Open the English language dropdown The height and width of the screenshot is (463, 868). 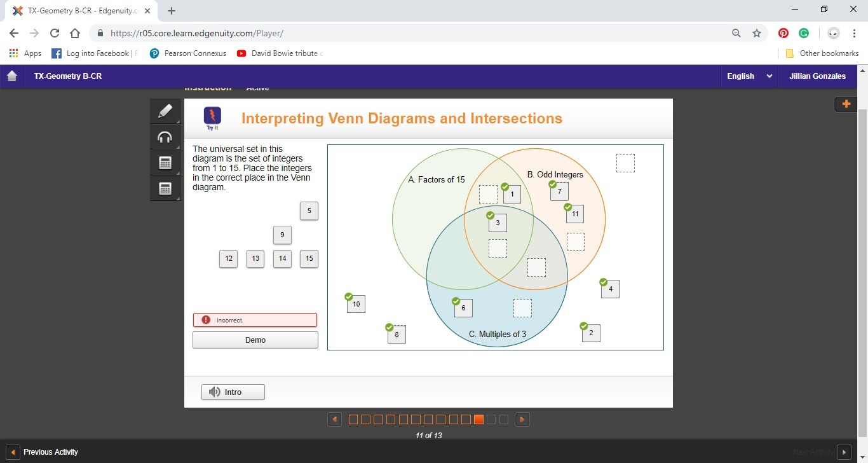point(750,76)
